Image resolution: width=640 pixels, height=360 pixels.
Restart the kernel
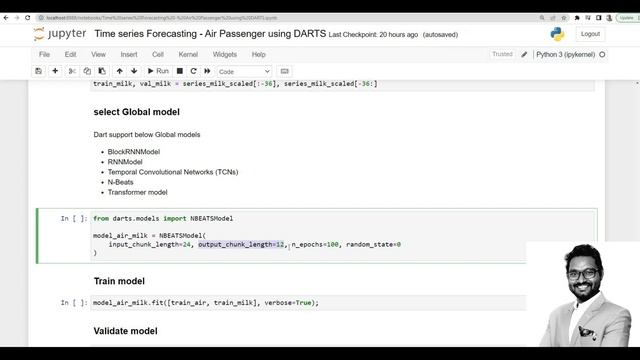pos(193,71)
